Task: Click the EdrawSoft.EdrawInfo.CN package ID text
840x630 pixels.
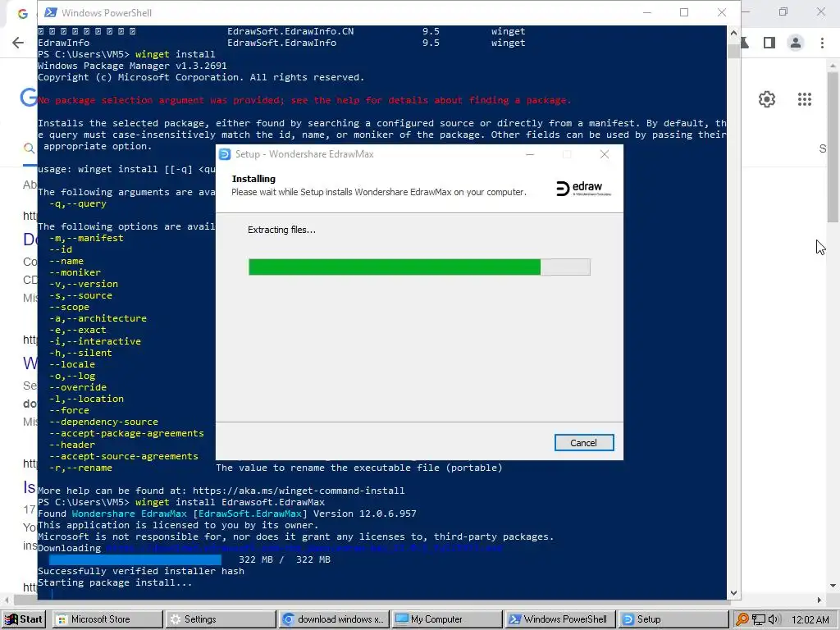Action: coord(290,31)
